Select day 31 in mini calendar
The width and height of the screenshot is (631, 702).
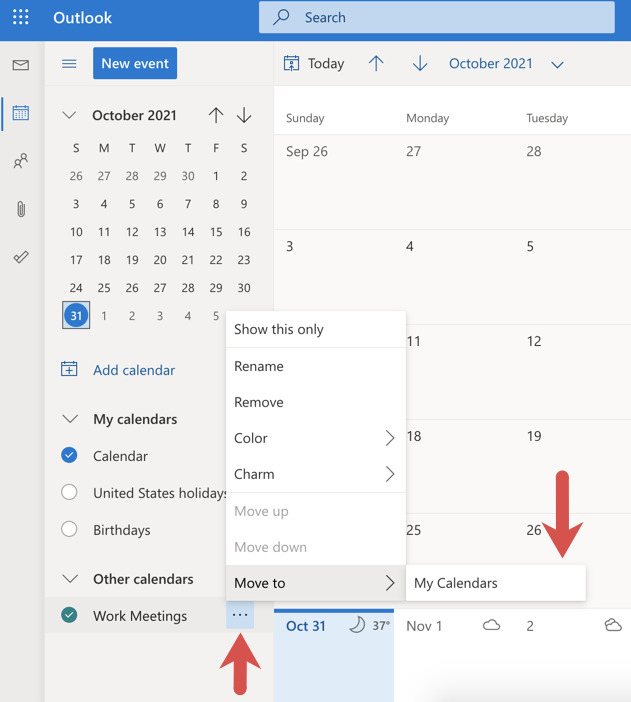76,315
